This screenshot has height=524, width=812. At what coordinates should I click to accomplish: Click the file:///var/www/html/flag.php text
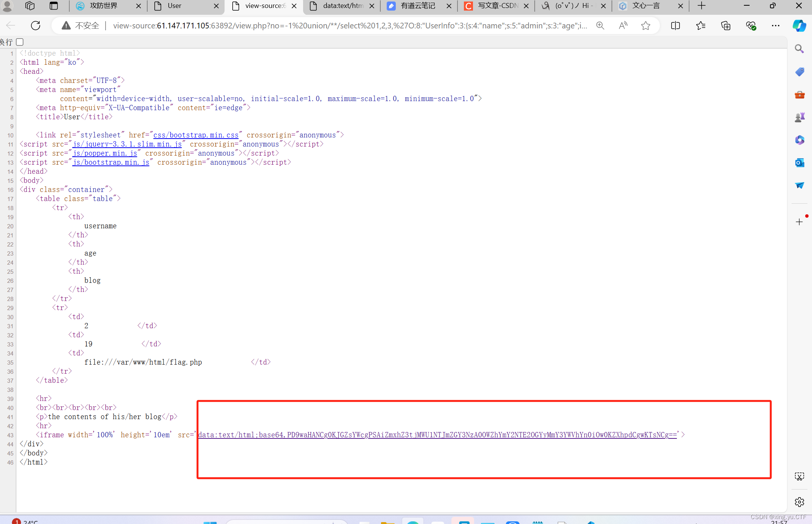coord(143,362)
